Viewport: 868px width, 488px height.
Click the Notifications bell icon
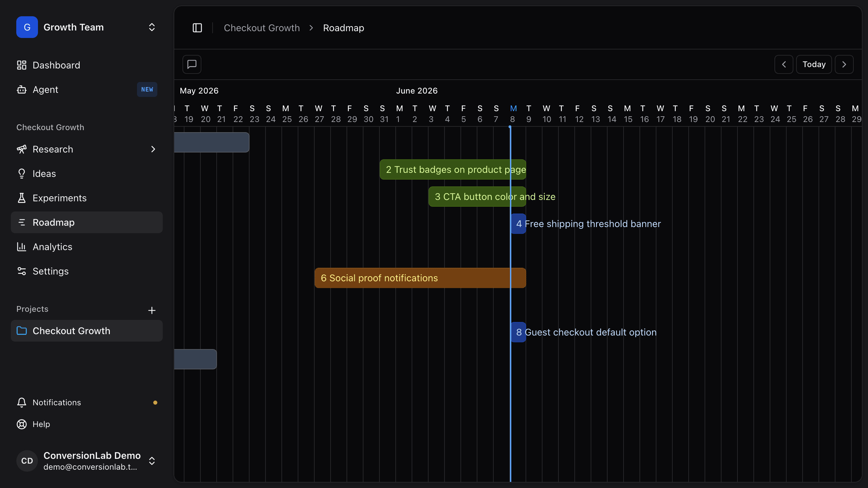coord(22,402)
